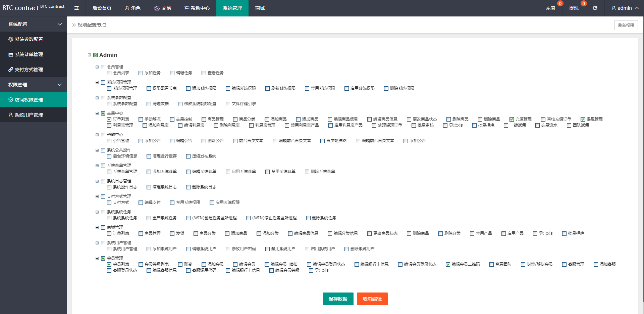
Task: Check the 压缩发布系统 checkbox
Action: [188, 156]
